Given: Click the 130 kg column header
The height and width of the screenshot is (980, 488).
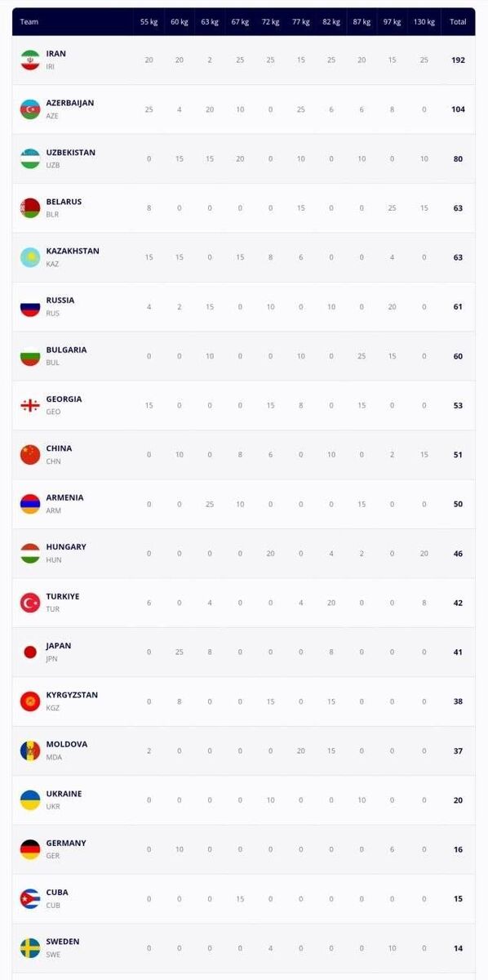Looking at the screenshot, I should [424, 22].
